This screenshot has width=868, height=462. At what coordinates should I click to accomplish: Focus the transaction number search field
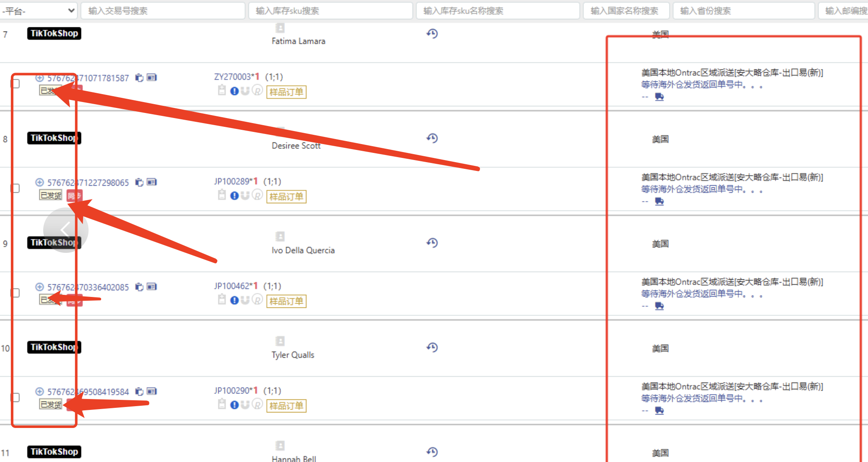point(163,10)
